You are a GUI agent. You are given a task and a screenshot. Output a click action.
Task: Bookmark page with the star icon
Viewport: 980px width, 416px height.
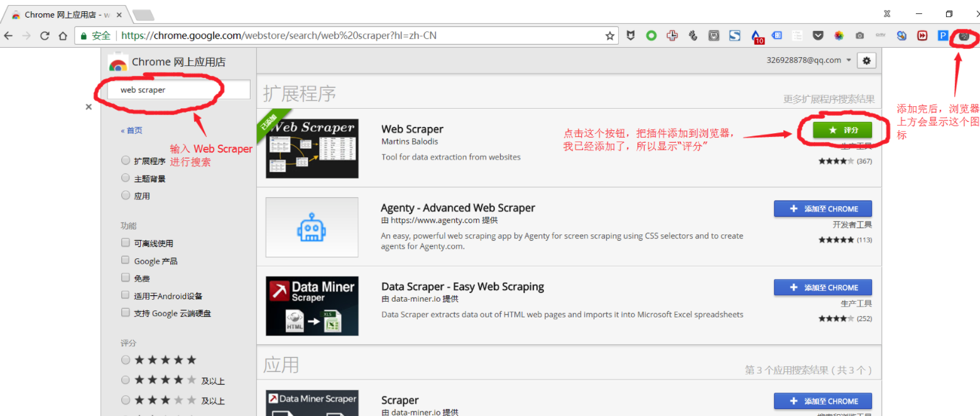(x=609, y=36)
